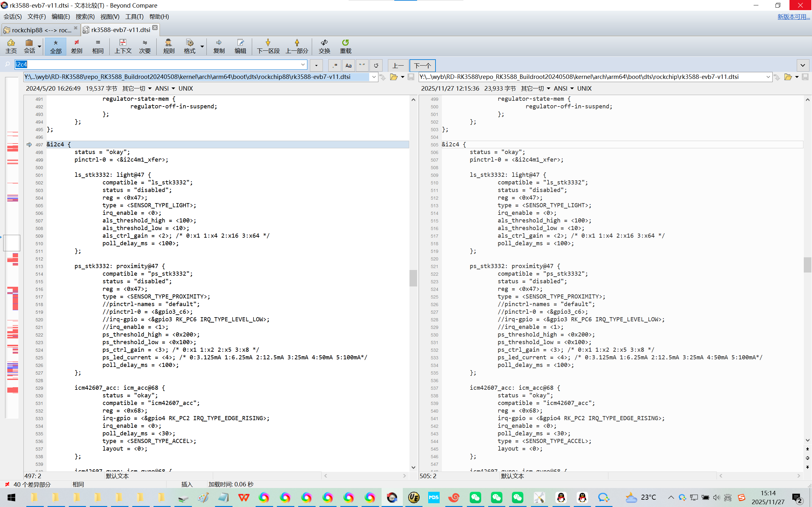812x507 pixels.
Task: Toggle regular expression search option
Action: click(x=335, y=65)
